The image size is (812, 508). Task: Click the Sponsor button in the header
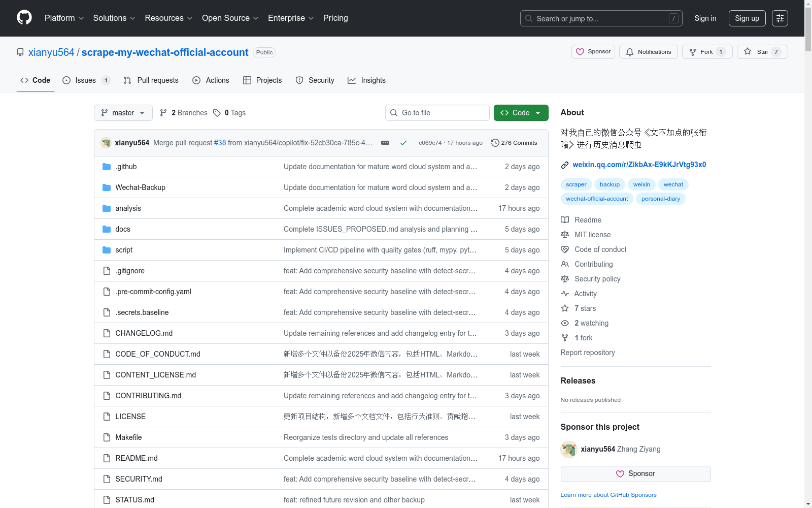593,52
